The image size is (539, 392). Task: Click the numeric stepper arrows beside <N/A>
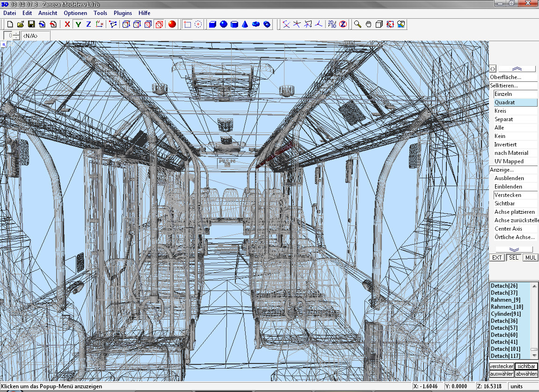point(16,36)
